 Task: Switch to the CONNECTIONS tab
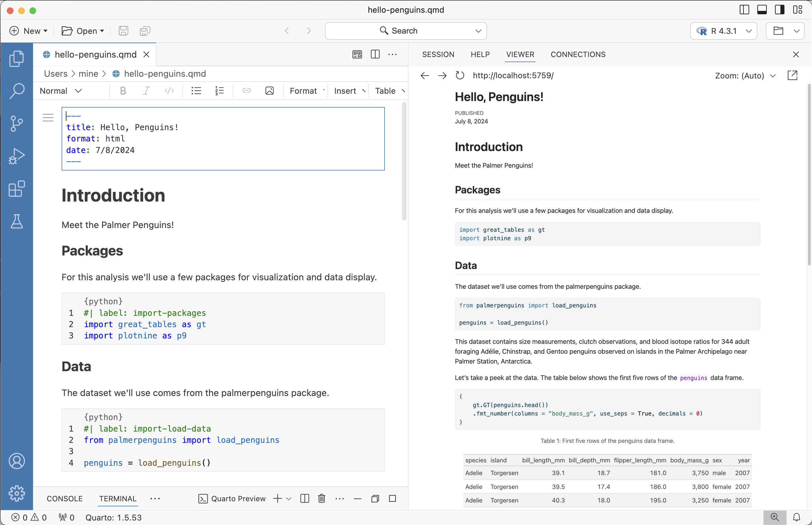click(x=578, y=54)
